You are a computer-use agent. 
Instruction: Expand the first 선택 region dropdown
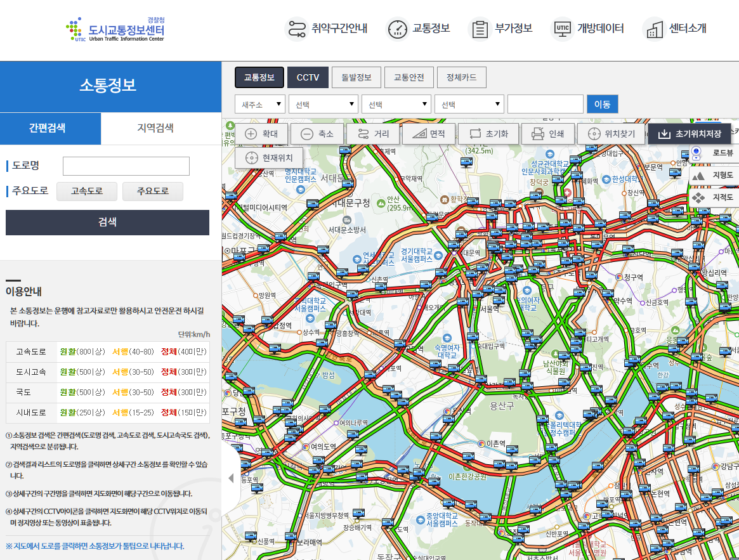click(324, 104)
